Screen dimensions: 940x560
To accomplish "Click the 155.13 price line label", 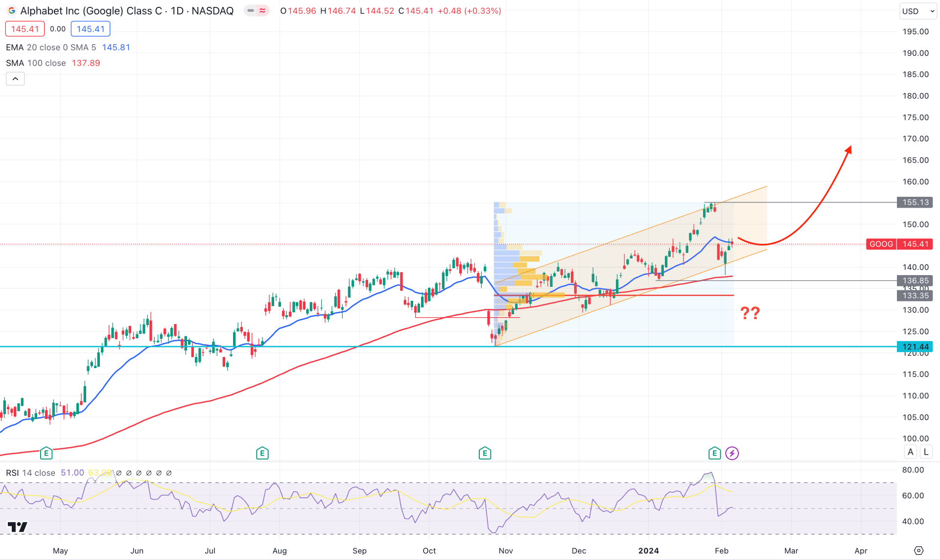I will click(x=915, y=202).
